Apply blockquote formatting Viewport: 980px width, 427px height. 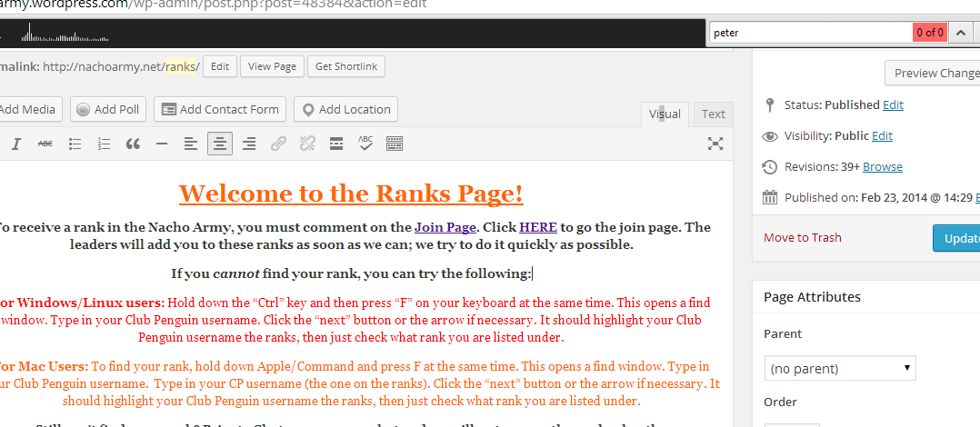pyautogui.click(x=133, y=144)
